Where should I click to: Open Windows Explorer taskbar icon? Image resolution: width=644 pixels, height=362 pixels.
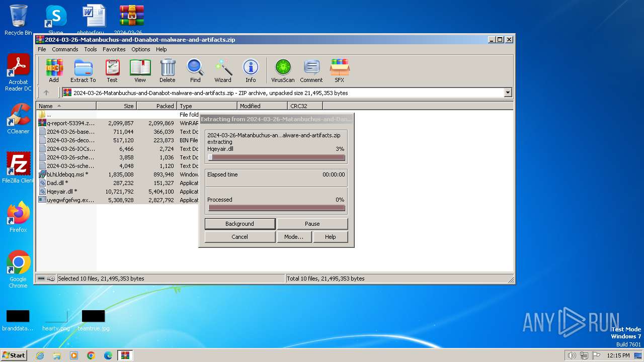(x=57, y=355)
